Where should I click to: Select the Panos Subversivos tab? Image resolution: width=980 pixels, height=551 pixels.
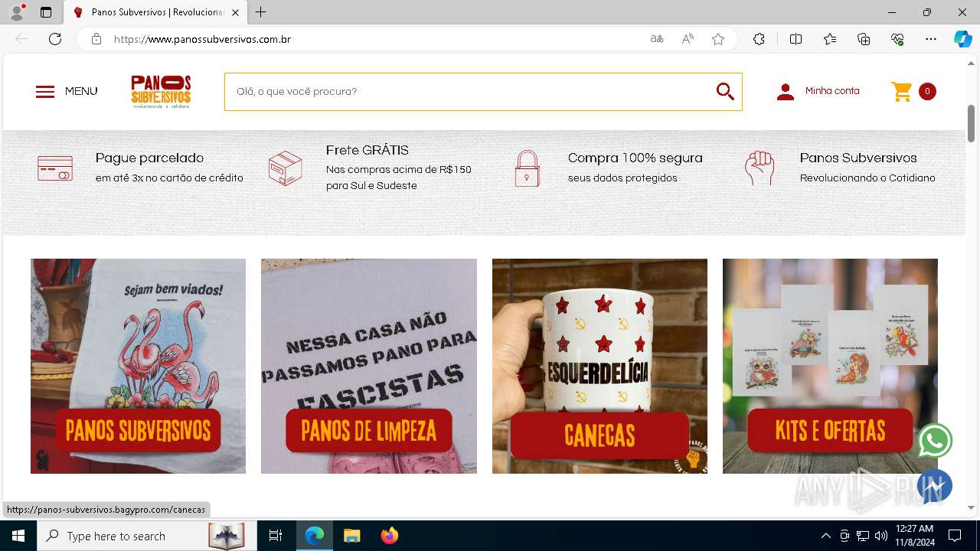coord(155,12)
